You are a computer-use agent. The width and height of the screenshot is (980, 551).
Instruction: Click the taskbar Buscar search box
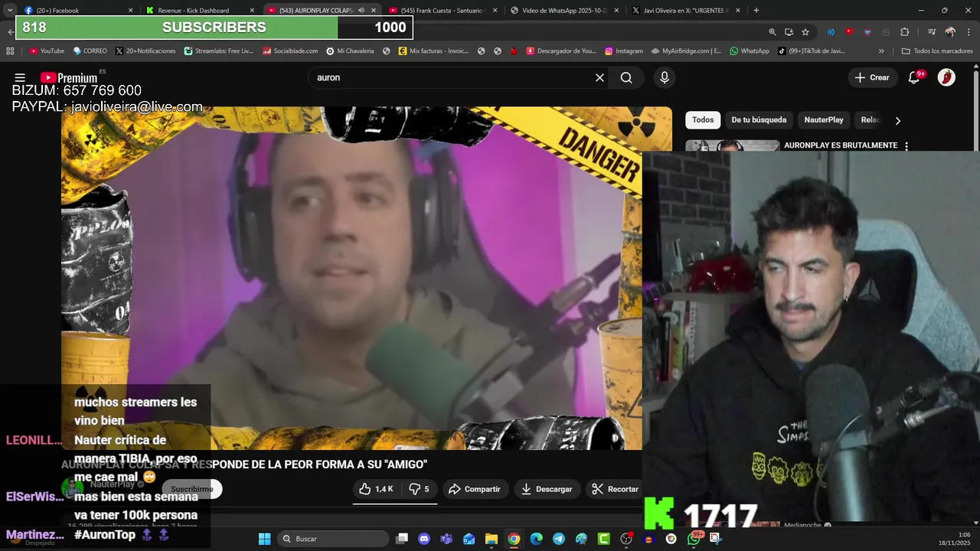332,539
